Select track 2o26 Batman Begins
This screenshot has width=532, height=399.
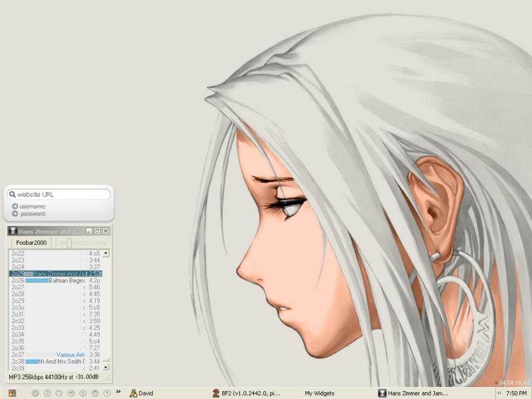tap(56, 281)
